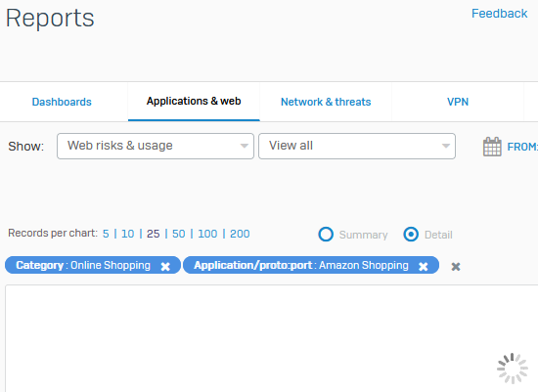Set records per chart to 100

pyautogui.click(x=207, y=234)
